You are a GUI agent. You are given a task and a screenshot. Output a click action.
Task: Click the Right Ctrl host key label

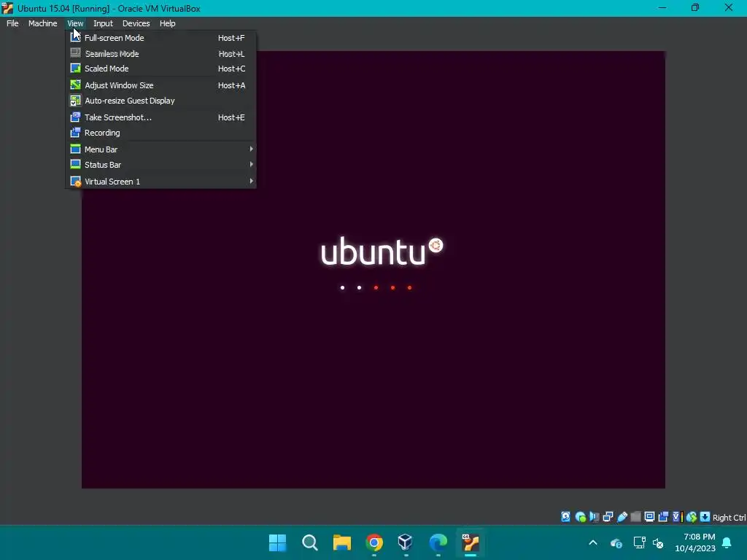729,518
